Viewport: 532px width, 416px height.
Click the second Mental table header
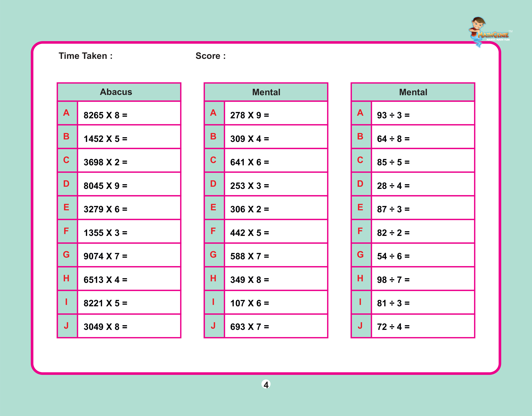coord(413,92)
